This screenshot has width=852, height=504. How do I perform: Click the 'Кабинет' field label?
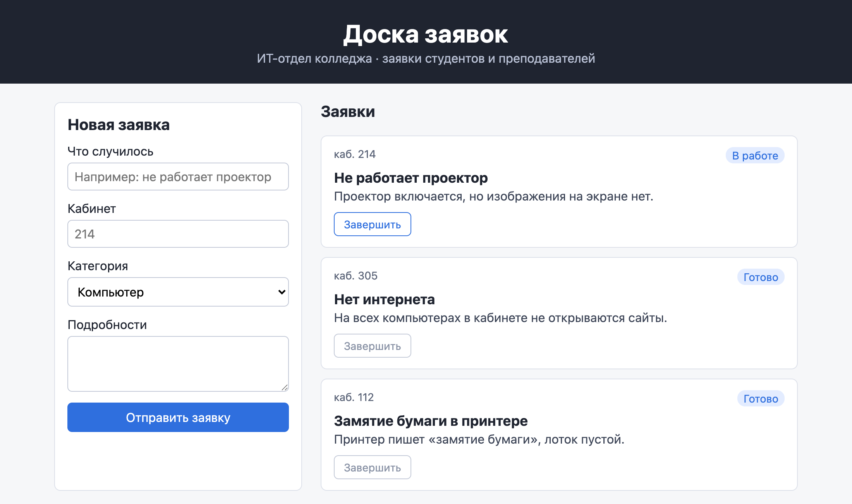(x=92, y=209)
